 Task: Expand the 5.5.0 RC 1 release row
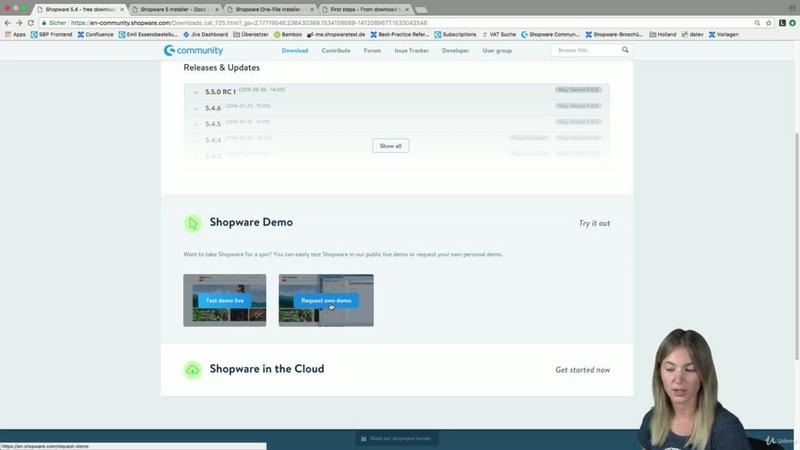[396, 91]
